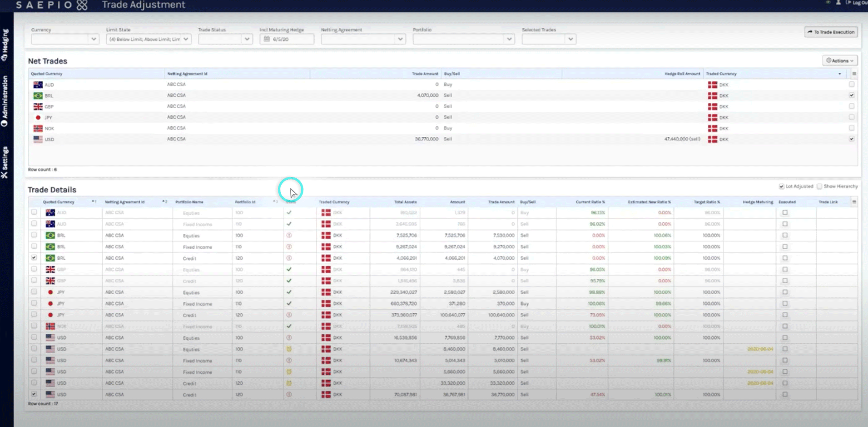This screenshot has width=868, height=427.
Task: Open Net Trades table hamburger menu
Action: [854, 74]
